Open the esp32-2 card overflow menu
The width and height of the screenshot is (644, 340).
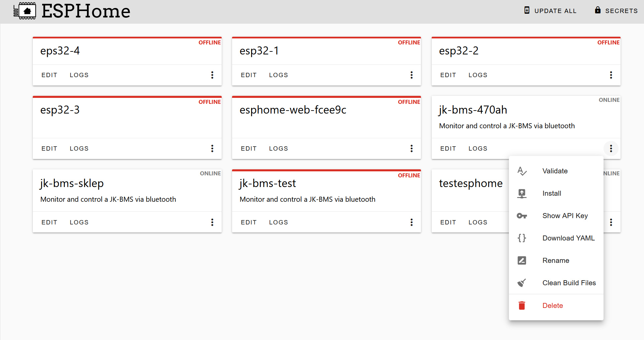pos(611,75)
